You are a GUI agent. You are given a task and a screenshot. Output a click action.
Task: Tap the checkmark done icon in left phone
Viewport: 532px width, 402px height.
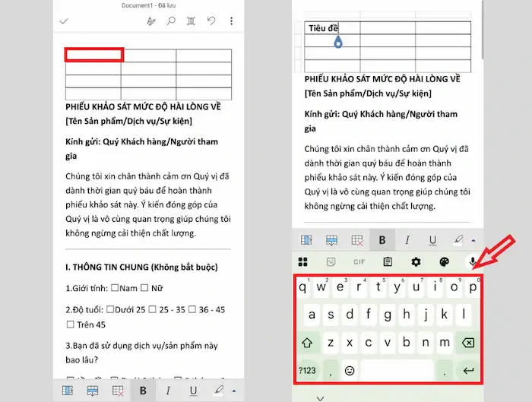pos(64,21)
